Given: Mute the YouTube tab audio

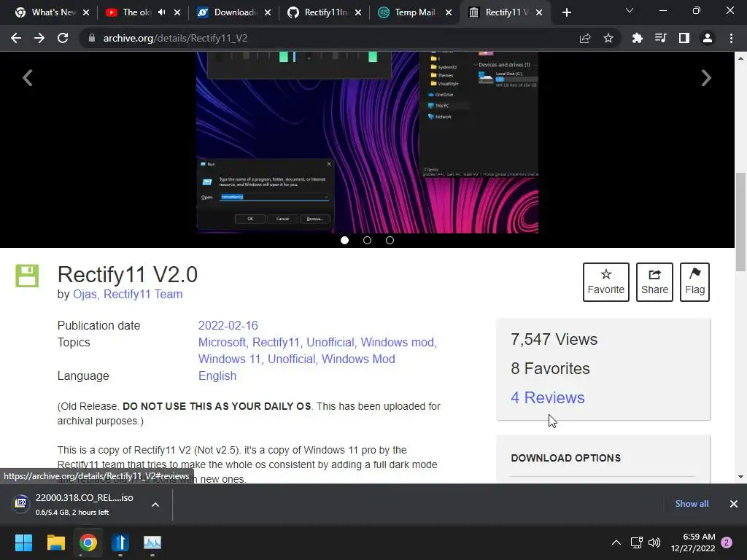Looking at the screenshot, I should (x=161, y=12).
